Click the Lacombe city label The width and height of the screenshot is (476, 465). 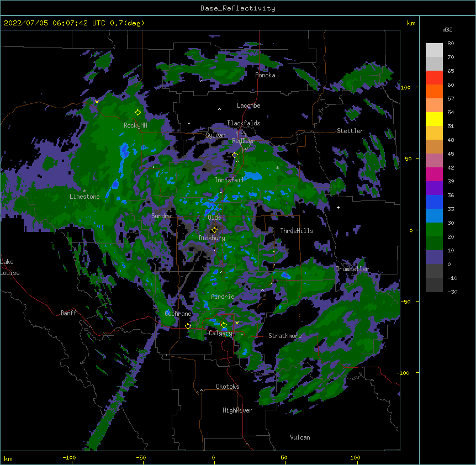point(248,105)
